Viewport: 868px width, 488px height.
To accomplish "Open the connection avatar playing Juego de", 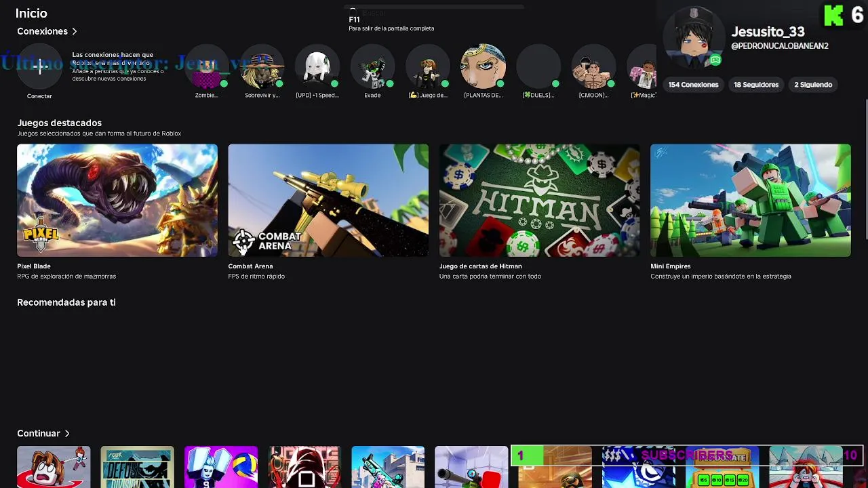I will point(428,66).
